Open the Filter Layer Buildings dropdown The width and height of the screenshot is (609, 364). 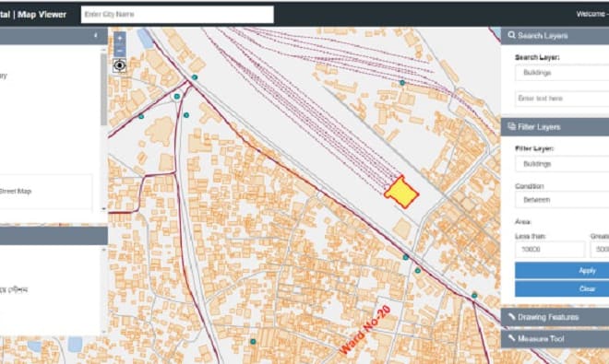pyautogui.click(x=562, y=164)
